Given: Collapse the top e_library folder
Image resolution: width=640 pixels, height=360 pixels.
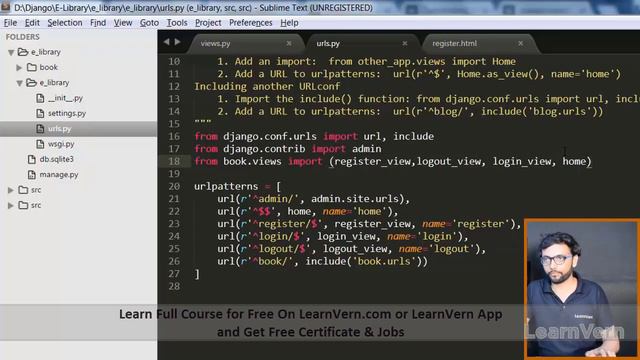Looking at the screenshot, I should (x=11, y=52).
